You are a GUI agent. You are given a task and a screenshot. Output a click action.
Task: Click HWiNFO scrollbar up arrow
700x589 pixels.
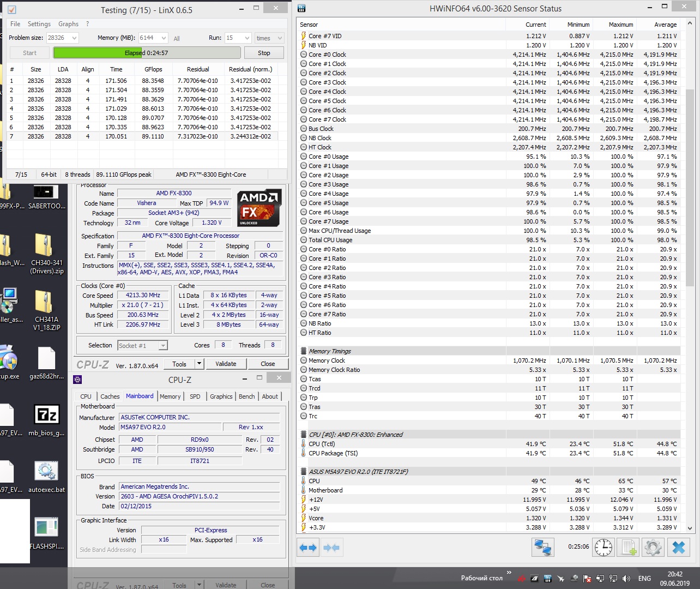click(x=690, y=23)
